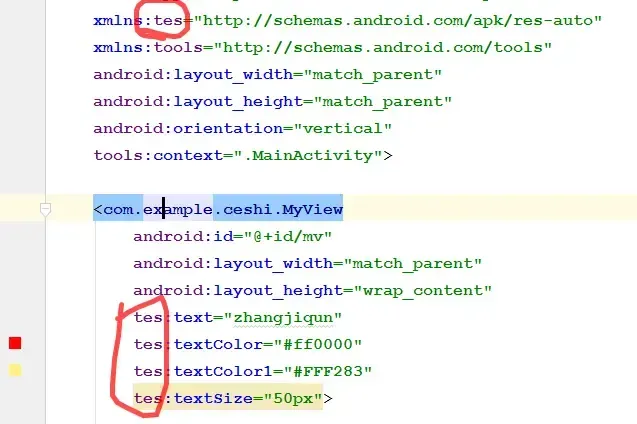
Task: Click the "#FFF283" textColor1 value
Action: (x=328, y=371)
